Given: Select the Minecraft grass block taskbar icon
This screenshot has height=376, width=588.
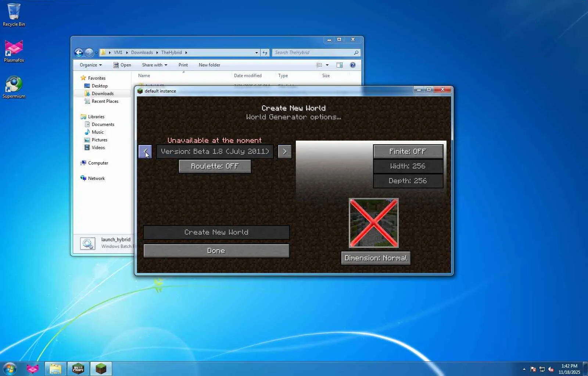Looking at the screenshot, I should pos(101,369).
